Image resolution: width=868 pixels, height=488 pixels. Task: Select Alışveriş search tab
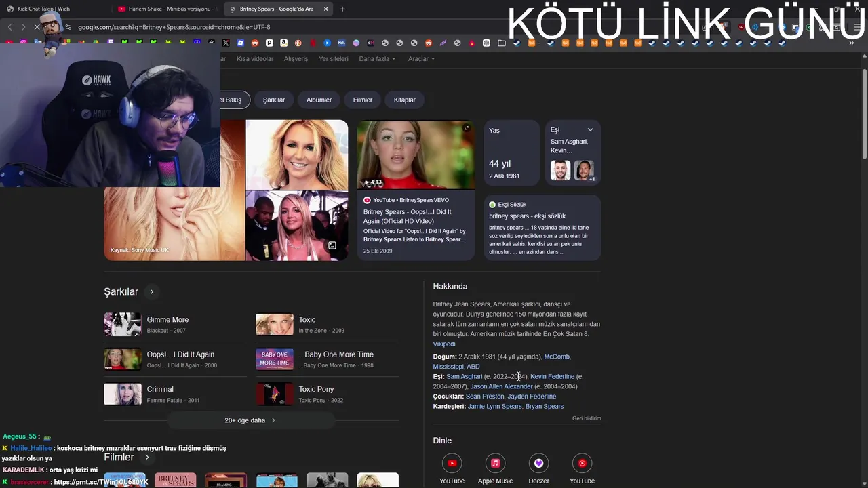pyautogui.click(x=296, y=59)
